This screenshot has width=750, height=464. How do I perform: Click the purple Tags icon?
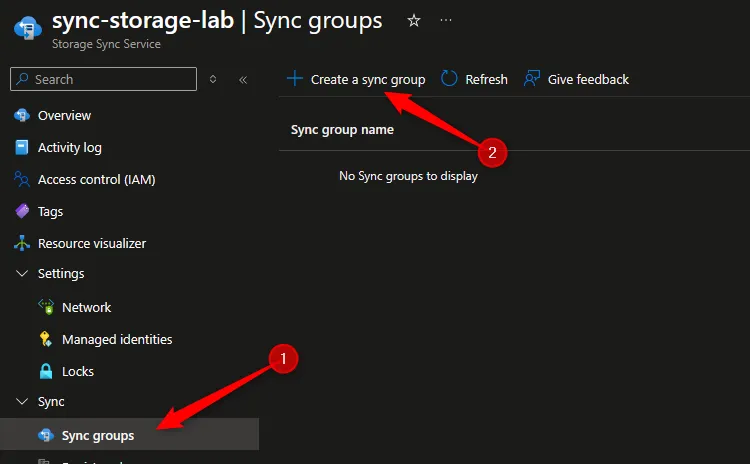(22, 211)
